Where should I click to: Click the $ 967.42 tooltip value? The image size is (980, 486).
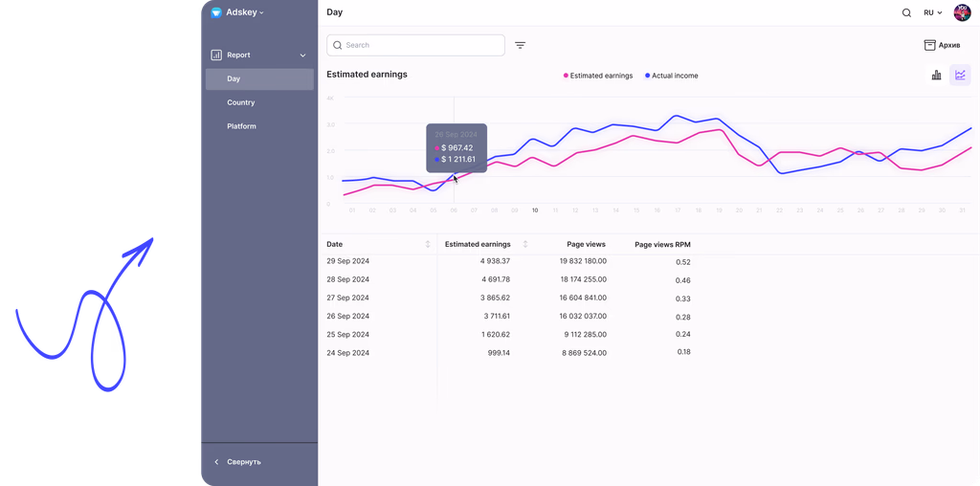(x=457, y=148)
